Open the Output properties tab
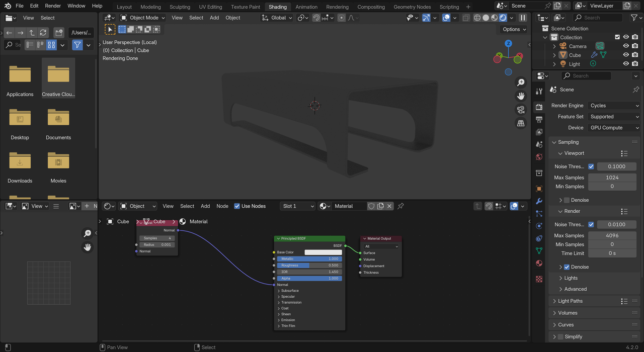Viewport: 644px width, 352px height. [x=539, y=120]
